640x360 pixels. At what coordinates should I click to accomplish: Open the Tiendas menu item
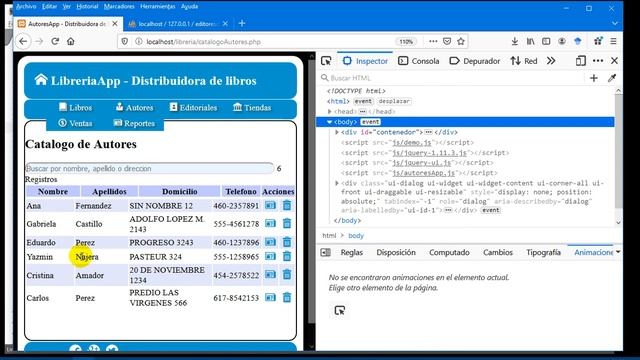pos(252,107)
